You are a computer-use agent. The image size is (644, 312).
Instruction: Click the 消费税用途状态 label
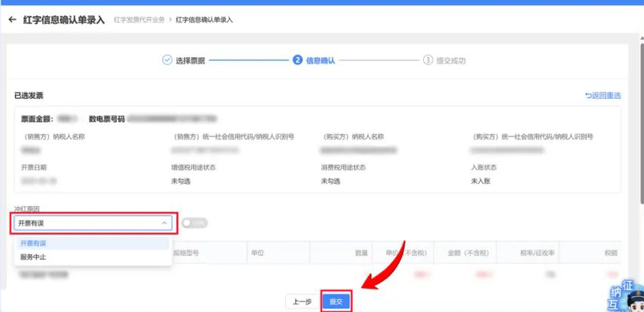tap(344, 167)
